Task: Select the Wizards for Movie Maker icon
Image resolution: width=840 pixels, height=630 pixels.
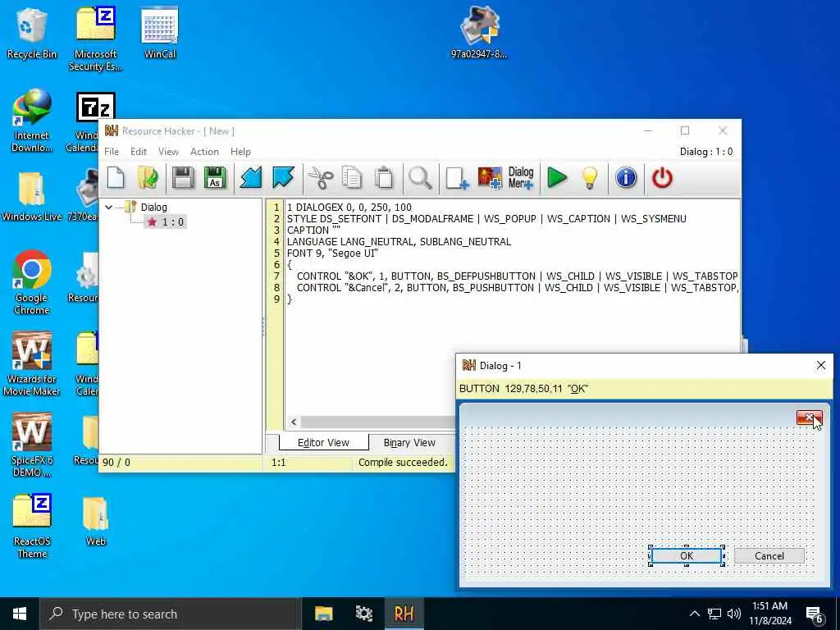Action: tap(32, 363)
